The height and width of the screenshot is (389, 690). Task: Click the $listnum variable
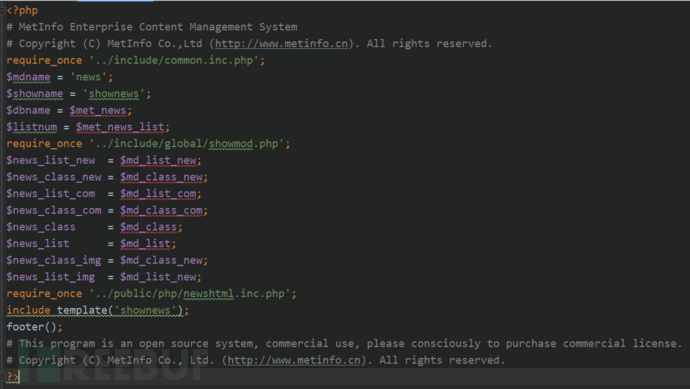(x=32, y=127)
